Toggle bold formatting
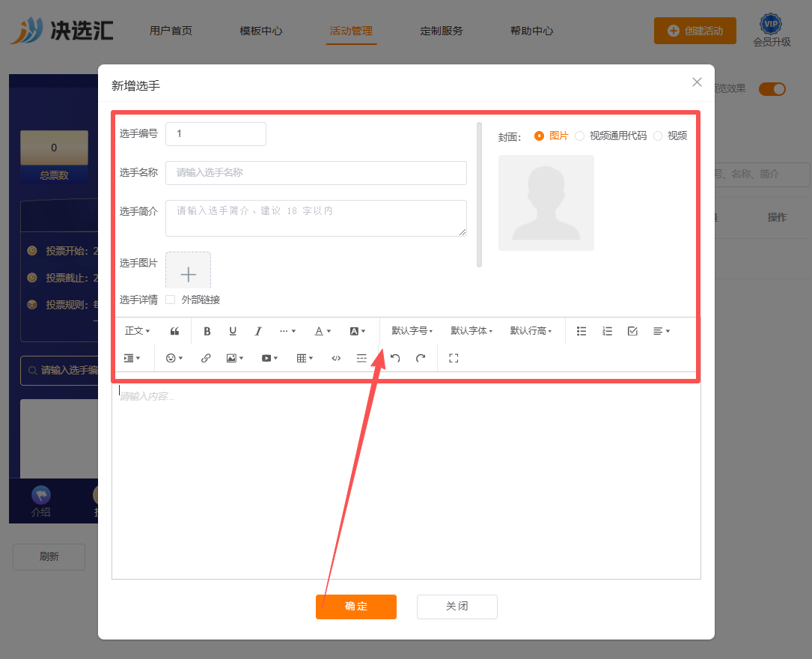The height and width of the screenshot is (659, 812). tap(207, 331)
